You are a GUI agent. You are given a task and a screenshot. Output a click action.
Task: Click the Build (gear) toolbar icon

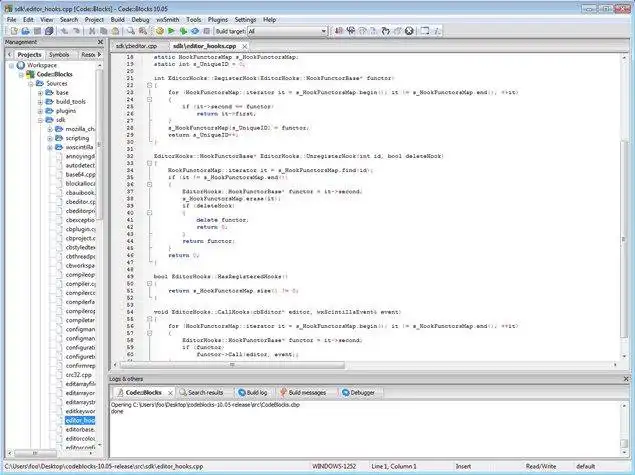click(159, 31)
